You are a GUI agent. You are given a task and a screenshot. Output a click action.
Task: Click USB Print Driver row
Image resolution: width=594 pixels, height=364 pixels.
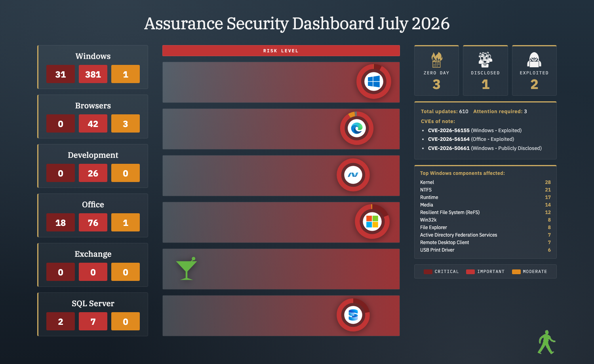(485, 250)
